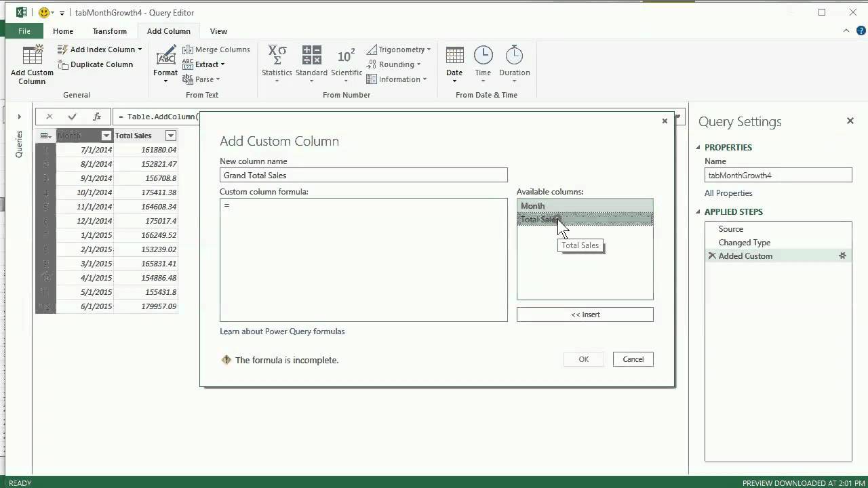Open the All Properties link

728,193
